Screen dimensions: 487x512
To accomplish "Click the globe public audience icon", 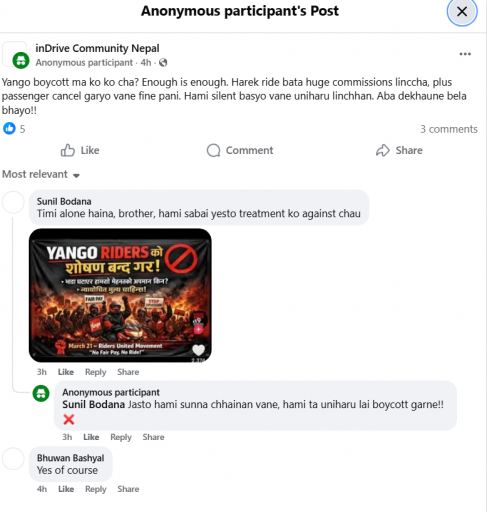I will (x=163, y=63).
